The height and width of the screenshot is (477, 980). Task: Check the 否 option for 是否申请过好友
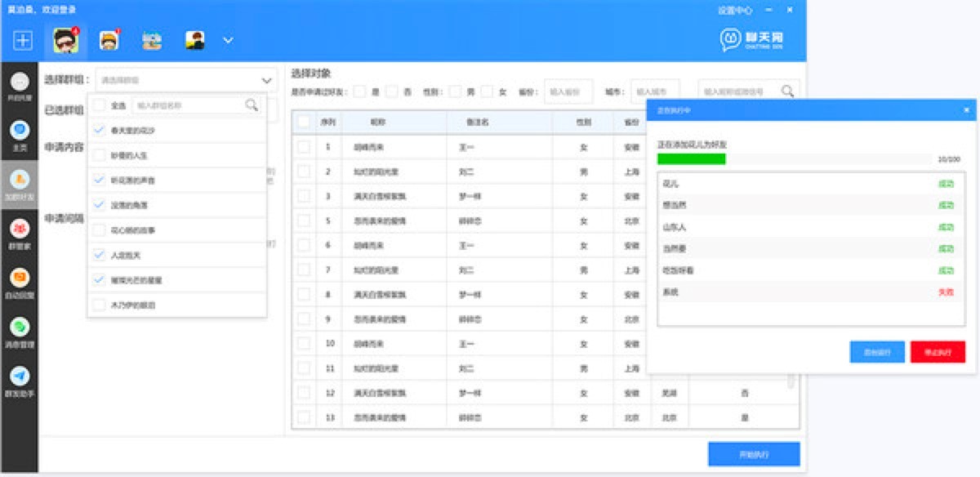391,91
